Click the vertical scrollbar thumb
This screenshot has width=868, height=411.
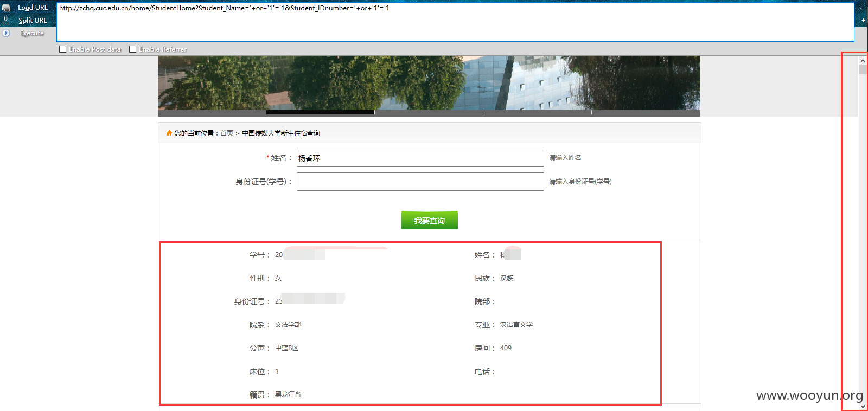(x=863, y=70)
